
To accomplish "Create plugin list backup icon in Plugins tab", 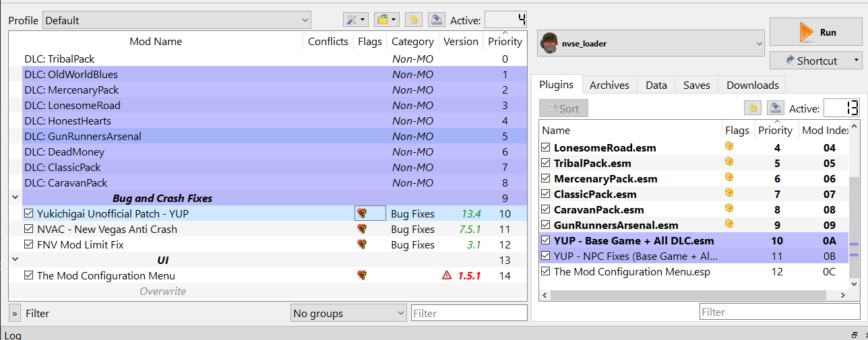I will [775, 108].
